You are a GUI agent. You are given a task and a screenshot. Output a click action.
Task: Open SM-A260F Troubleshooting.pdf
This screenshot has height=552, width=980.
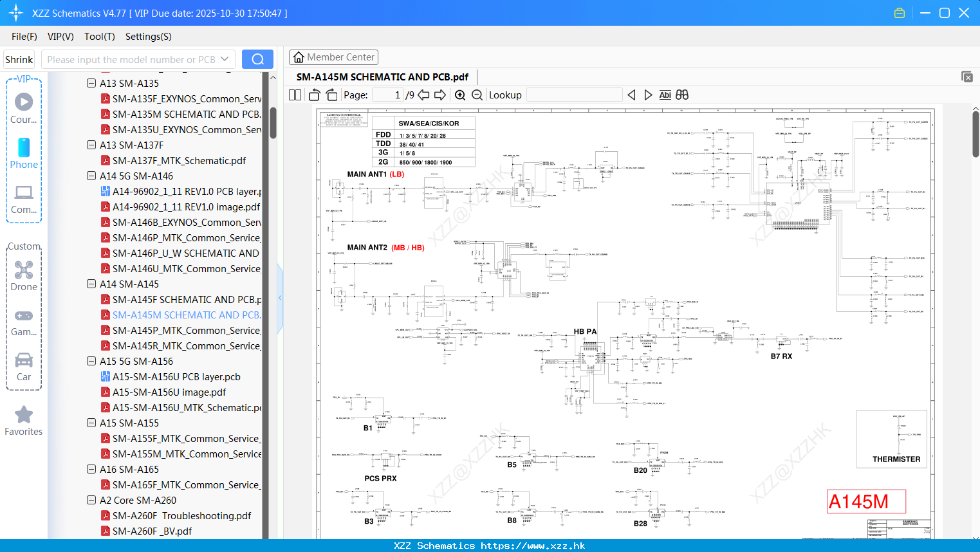pyautogui.click(x=176, y=516)
